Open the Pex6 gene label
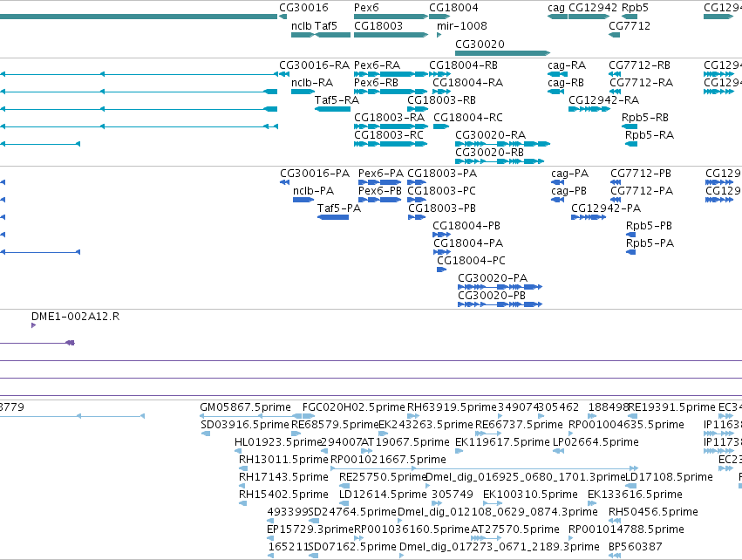This screenshot has height=560, width=742. [366, 8]
